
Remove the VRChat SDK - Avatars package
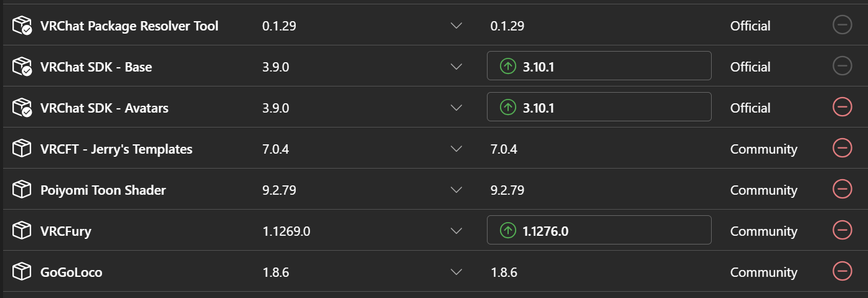(x=842, y=107)
